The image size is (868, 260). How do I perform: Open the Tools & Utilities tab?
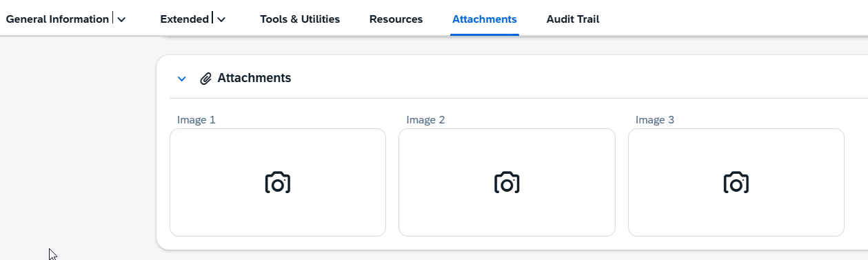[300, 19]
